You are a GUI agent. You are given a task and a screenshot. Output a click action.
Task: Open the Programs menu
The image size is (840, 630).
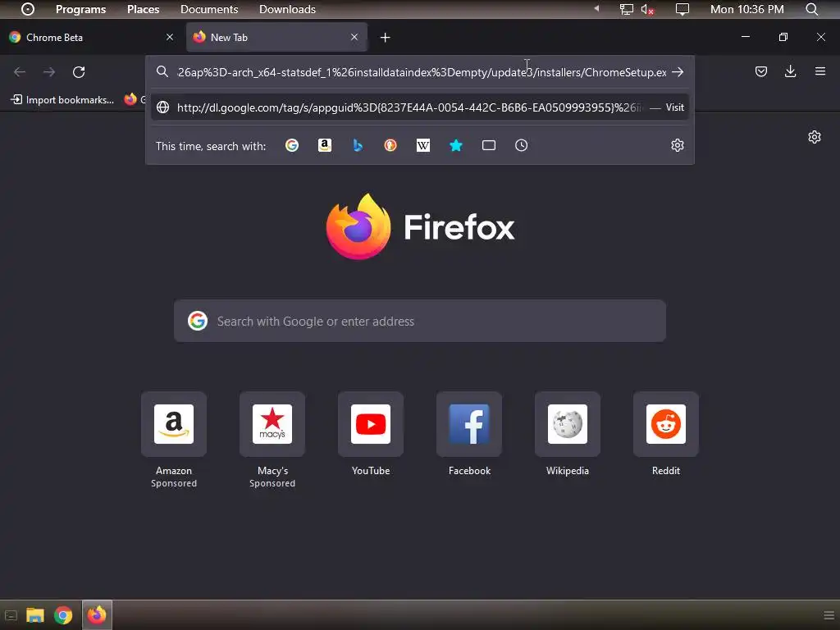(81, 9)
